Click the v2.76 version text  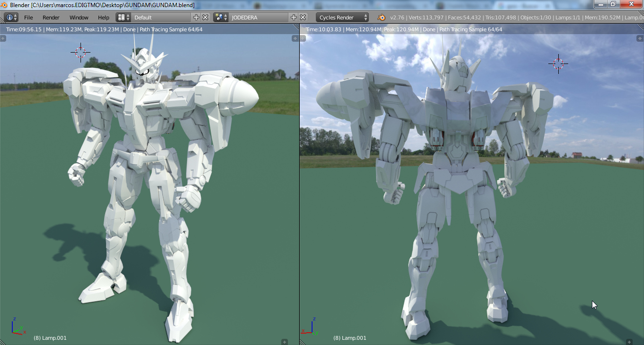pyautogui.click(x=398, y=18)
